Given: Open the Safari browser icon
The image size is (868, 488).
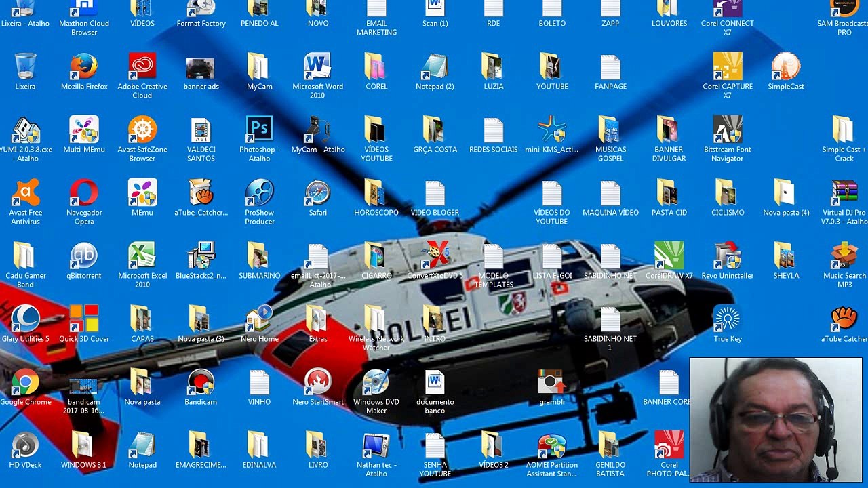Looking at the screenshot, I should tap(317, 193).
